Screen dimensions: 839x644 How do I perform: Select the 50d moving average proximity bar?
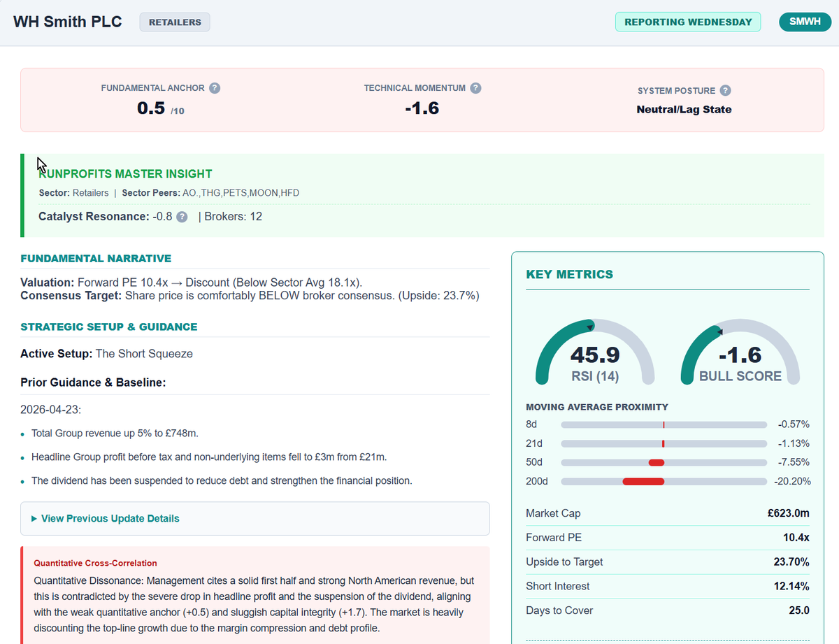pyautogui.click(x=664, y=462)
